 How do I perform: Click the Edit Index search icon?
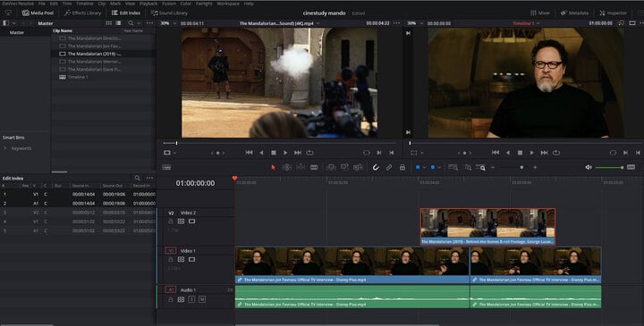pyautogui.click(x=137, y=178)
